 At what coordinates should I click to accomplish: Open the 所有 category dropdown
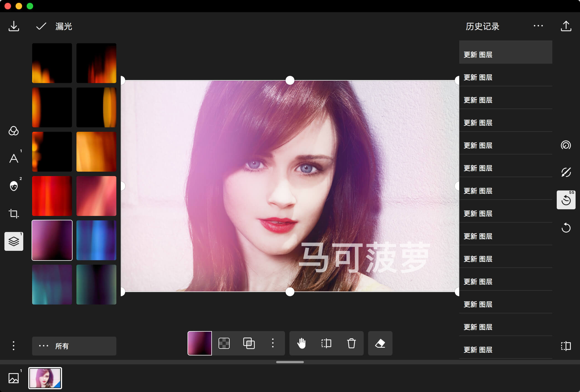tap(74, 346)
